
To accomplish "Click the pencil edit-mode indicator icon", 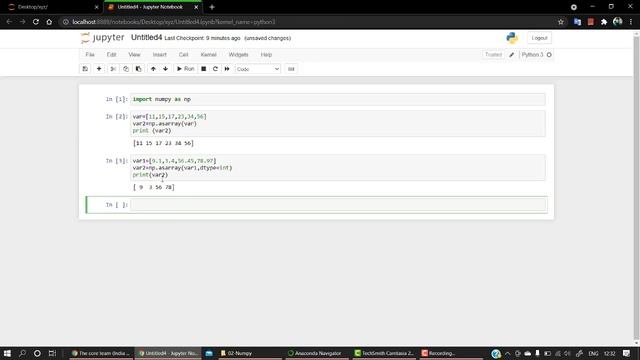I will pos(511,55).
